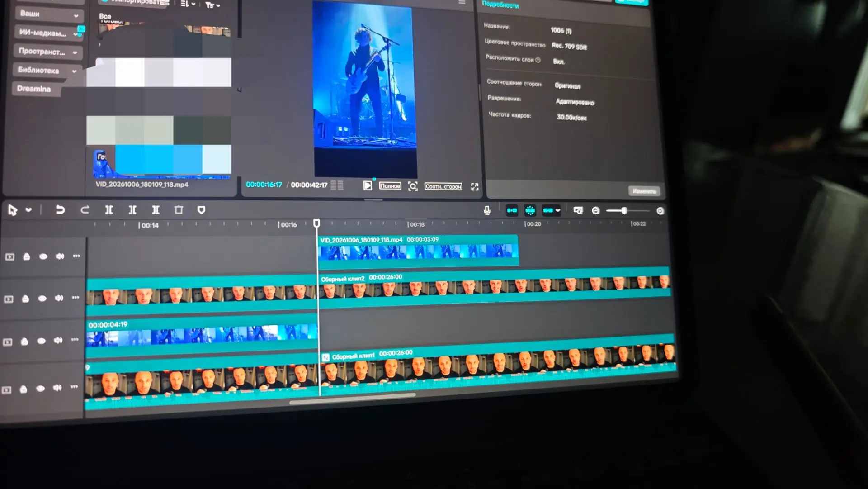Viewport: 868px width, 489px height.
Task: Split the clip at the playhead
Action: tap(109, 210)
